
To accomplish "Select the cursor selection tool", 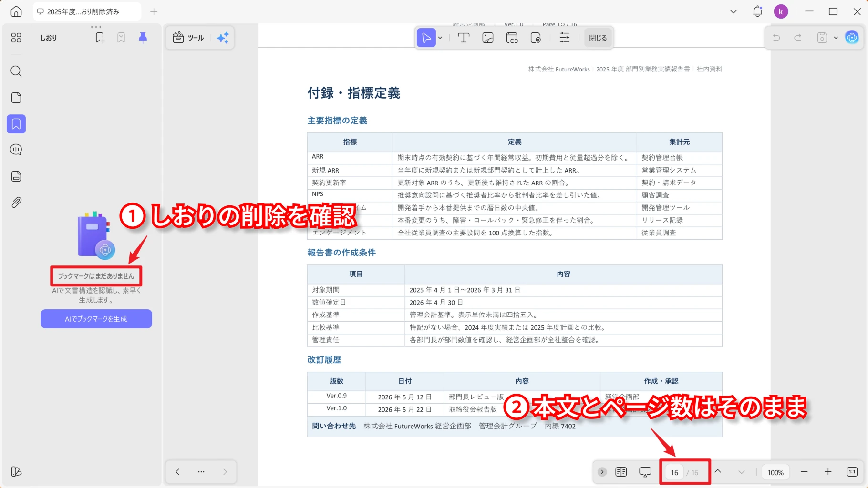I will [x=426, y=38].
